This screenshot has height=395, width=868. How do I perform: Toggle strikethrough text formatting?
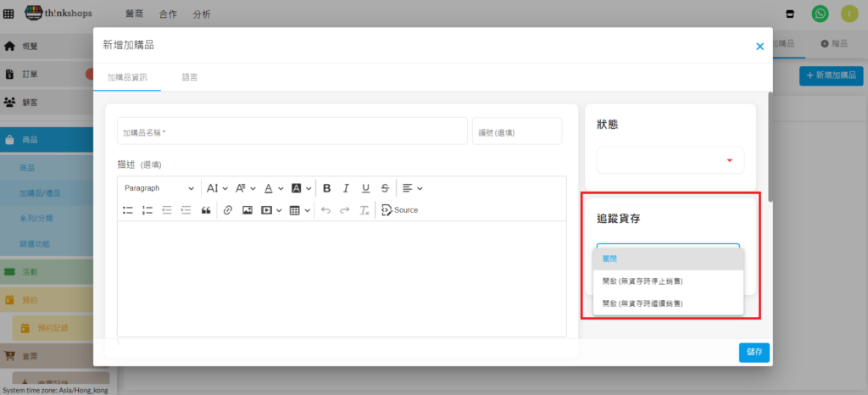(x=385, y=188)
